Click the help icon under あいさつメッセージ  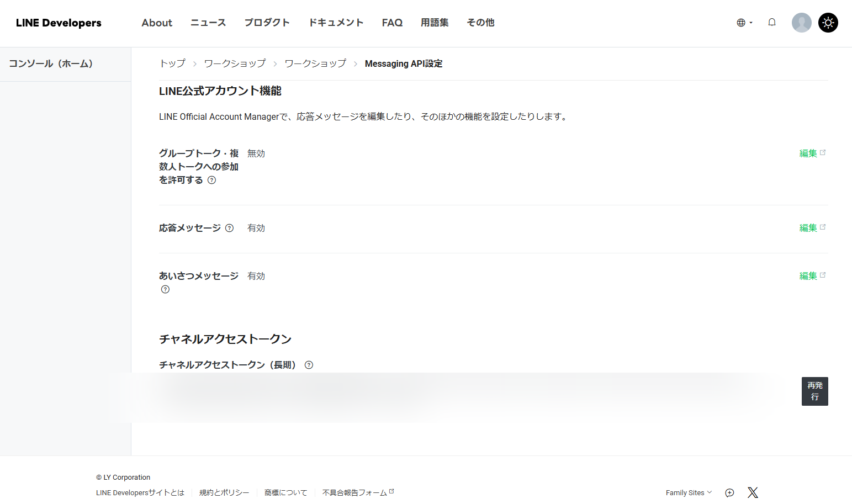[165, 289]
